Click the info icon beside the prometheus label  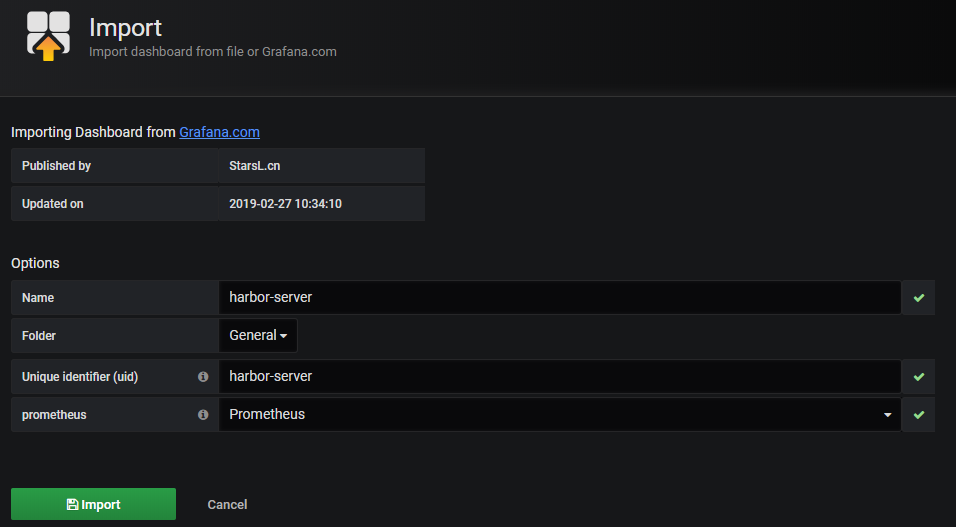click(x=203, y=415)
